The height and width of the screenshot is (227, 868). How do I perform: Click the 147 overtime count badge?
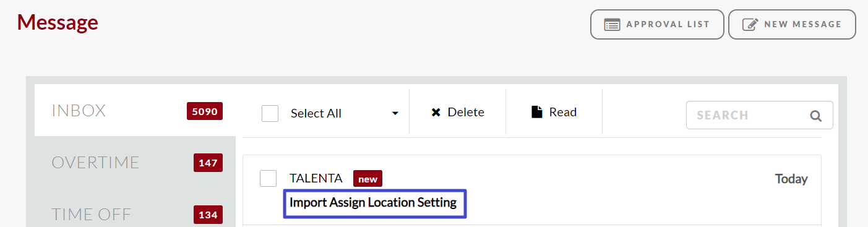tap(208, 163)
